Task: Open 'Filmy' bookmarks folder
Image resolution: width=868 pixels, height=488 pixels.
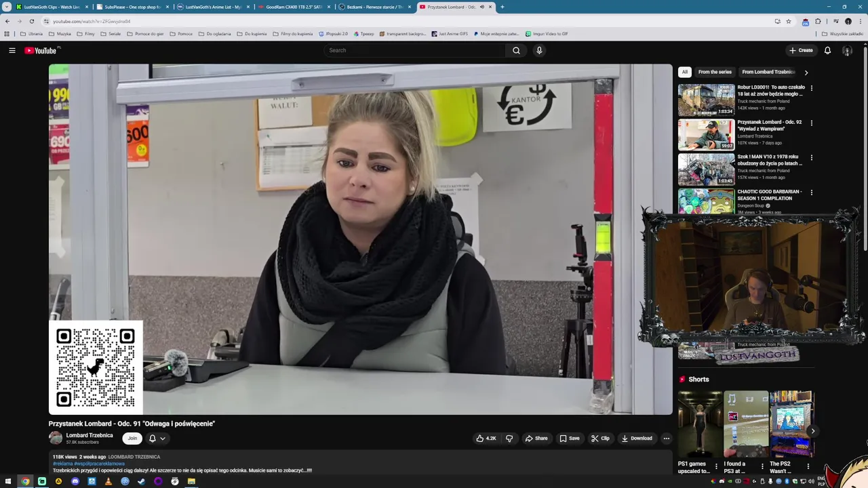Action: [85, 34]
